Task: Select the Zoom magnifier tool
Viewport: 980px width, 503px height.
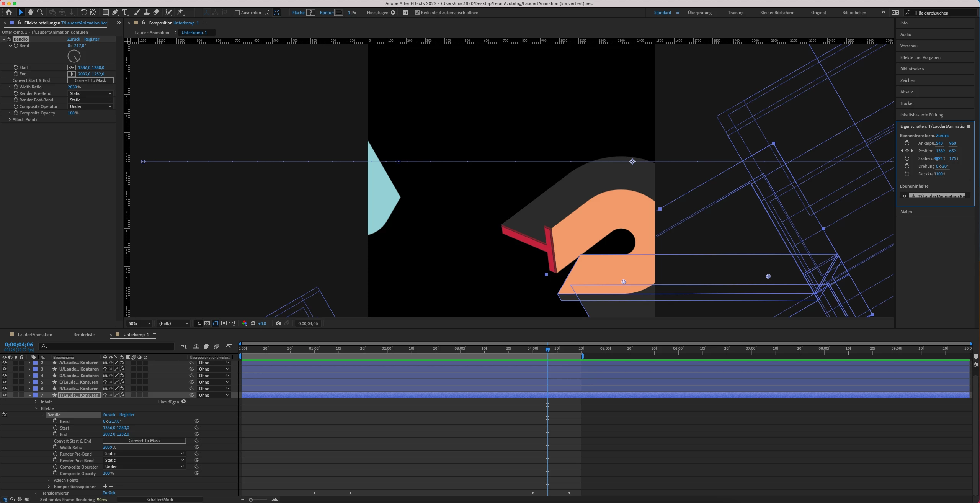Action: tap(40, 12)
